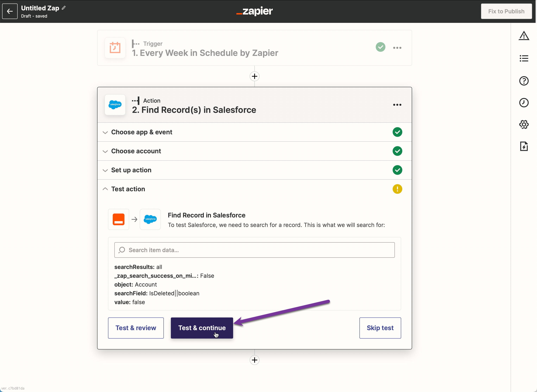
Task: Click Test & continue button
Action: 202,328
